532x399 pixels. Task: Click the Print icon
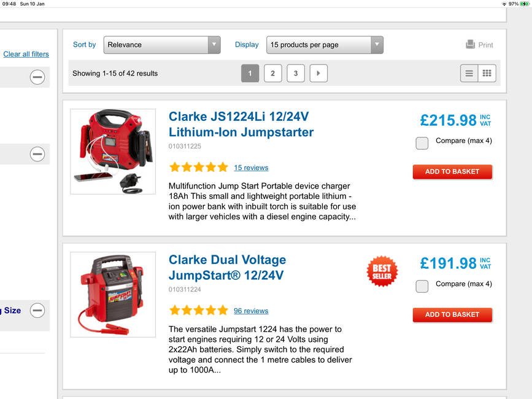470,44
